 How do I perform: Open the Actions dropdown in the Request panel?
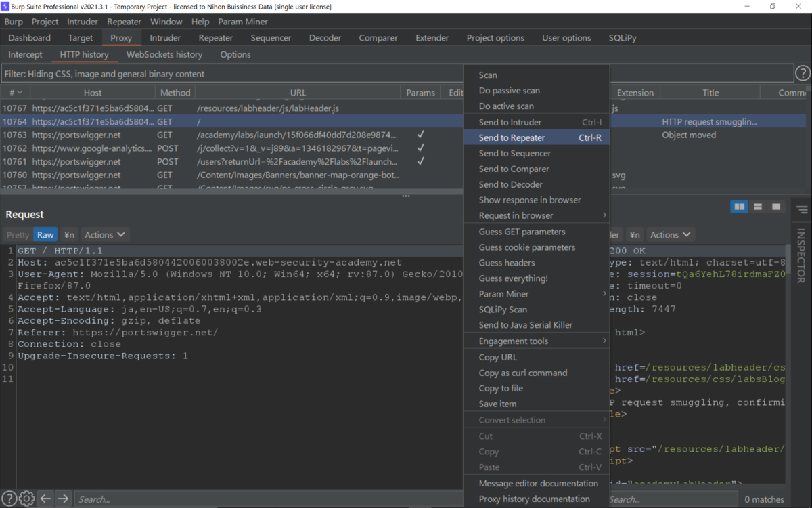(x=105, y=234)
